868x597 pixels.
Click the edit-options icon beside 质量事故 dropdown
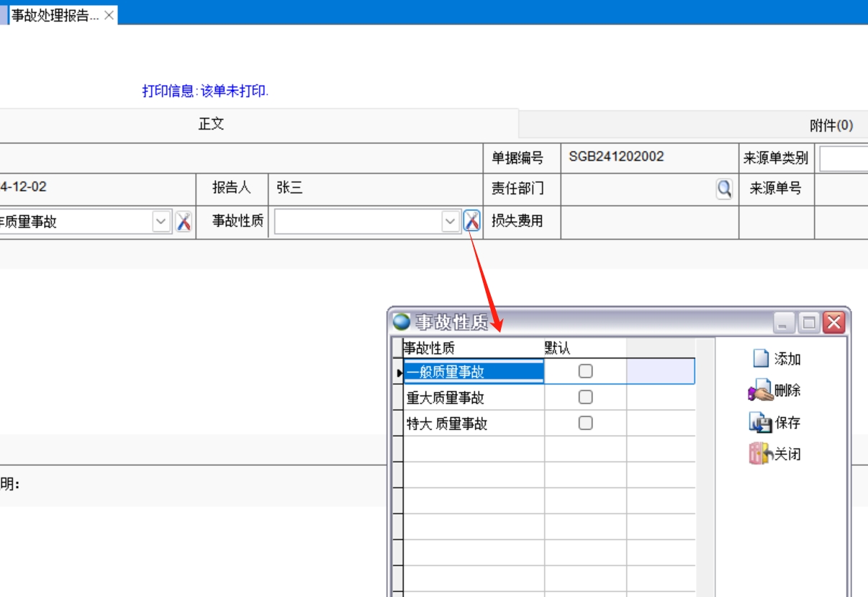point(184,222)
